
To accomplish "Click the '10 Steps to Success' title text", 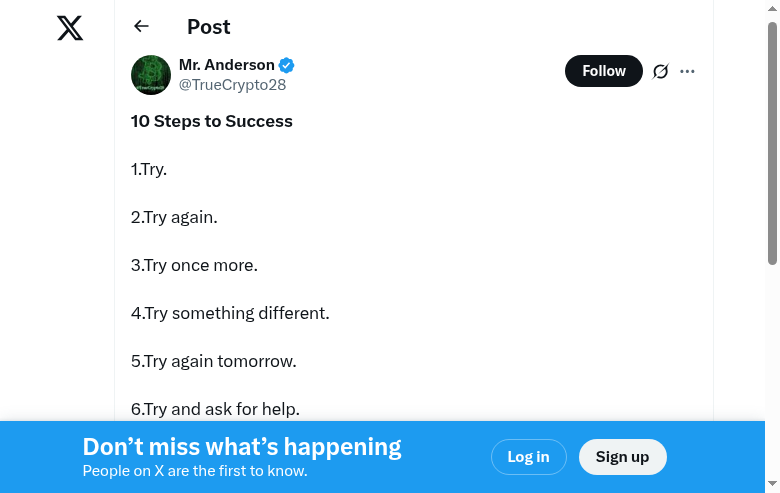I will 212,122.
